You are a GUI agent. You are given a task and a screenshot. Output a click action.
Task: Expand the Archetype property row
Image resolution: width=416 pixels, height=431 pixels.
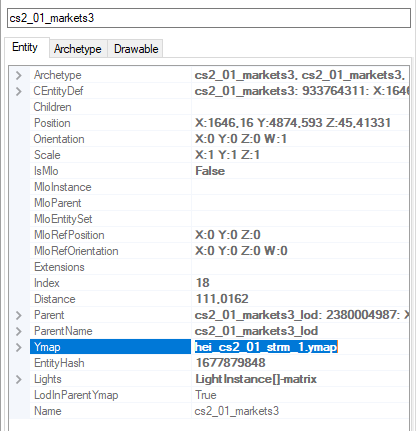[19, 75]
